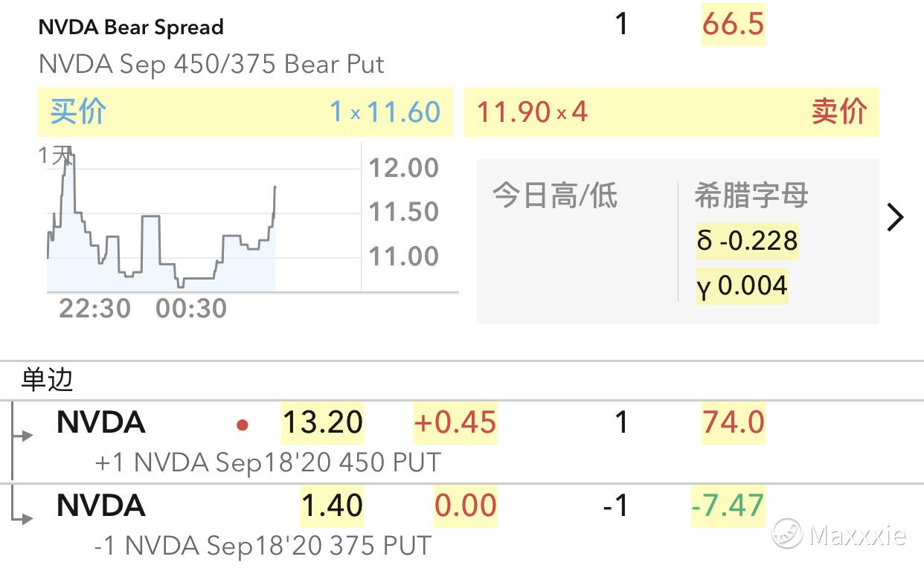Open the 希腊字母 Greeks section
924x568 pixels.
coord(751,196)
